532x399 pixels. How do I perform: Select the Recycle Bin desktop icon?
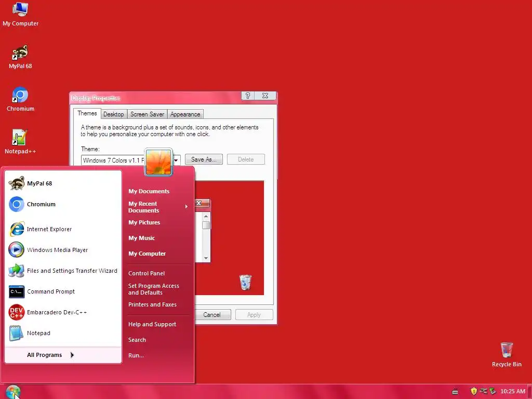507,354
